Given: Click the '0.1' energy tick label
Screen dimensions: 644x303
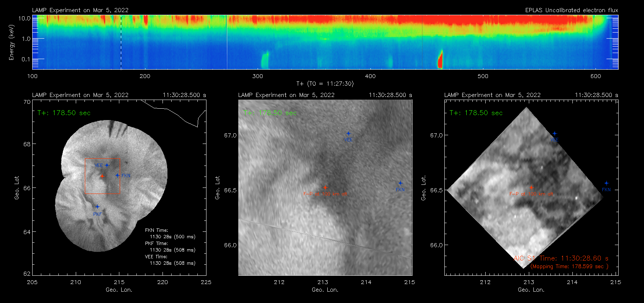Looking at the screenshot, I should (26, 59).
